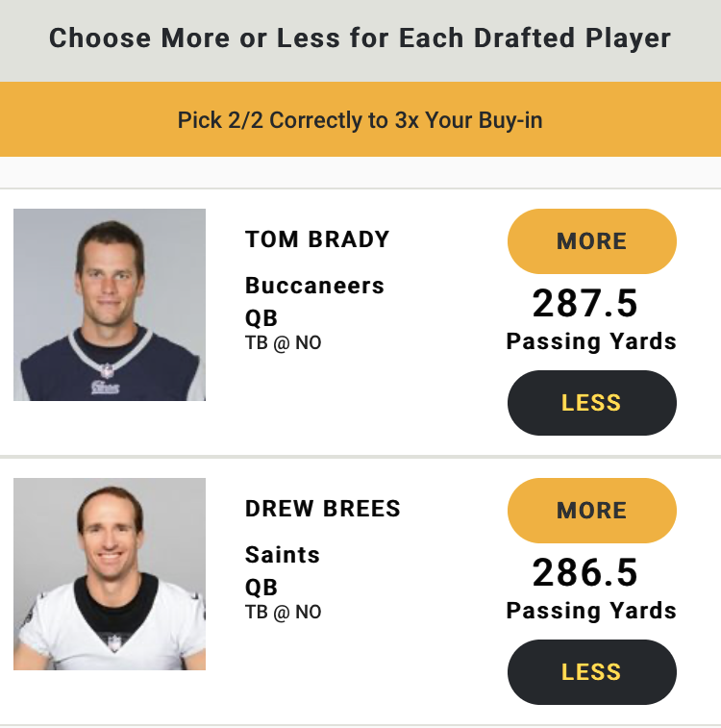Click the 287.5 passing yards value

585,303
